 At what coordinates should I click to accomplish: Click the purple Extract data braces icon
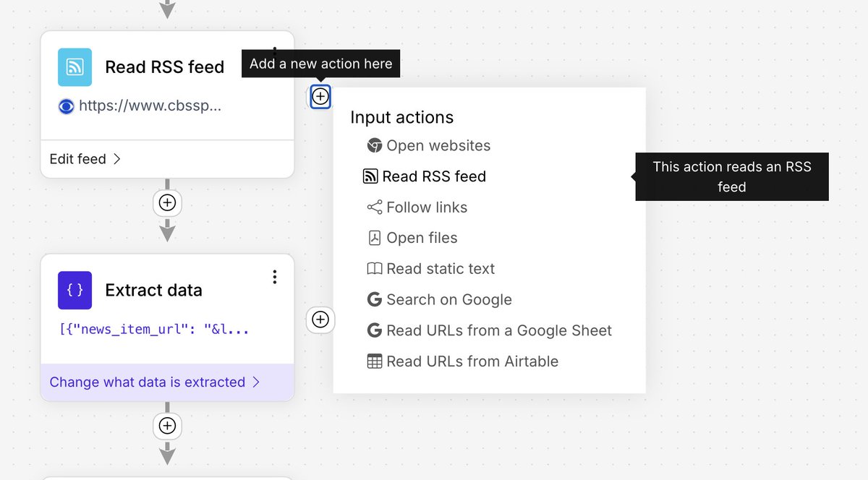click(x=75, y=291)
